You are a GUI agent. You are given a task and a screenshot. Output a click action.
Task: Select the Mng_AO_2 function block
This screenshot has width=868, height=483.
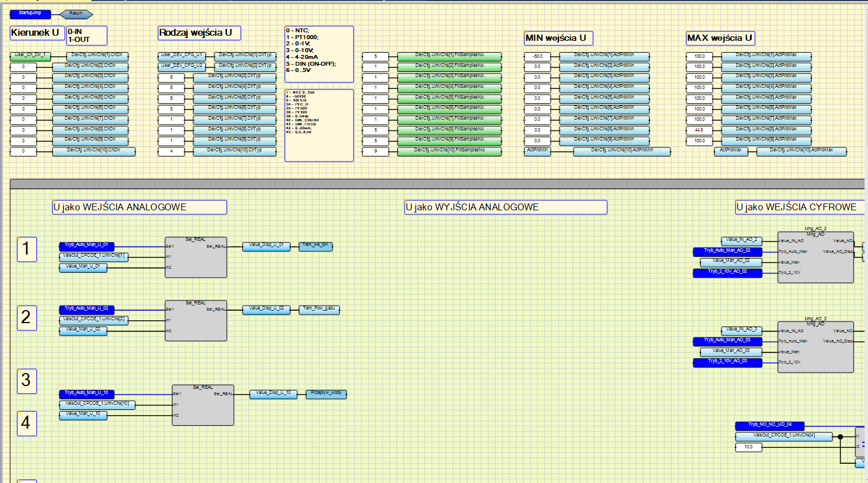tap(816, 257)
